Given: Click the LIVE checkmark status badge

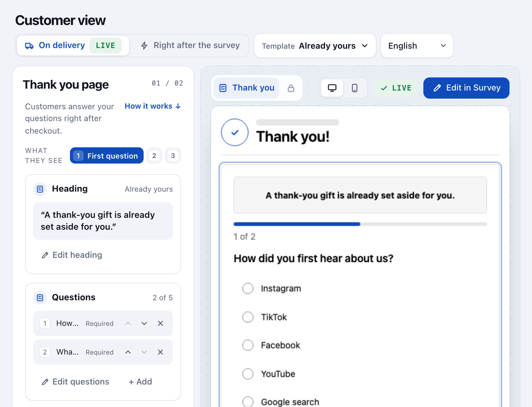Looking at the screenshot, I should point(396,88).
